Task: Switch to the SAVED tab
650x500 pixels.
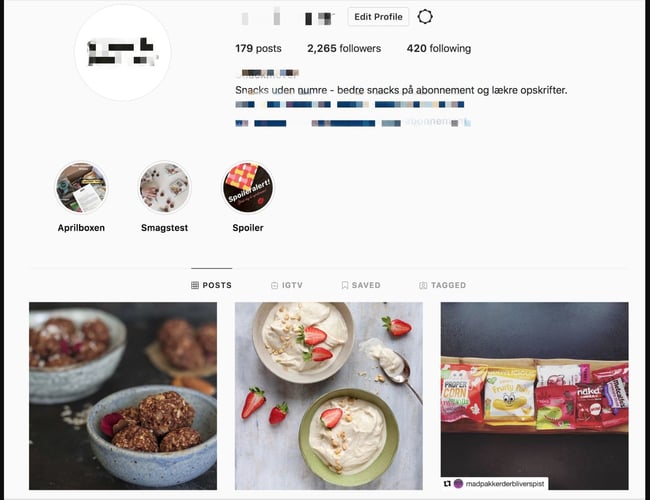Action: click(x=361, y=285)
